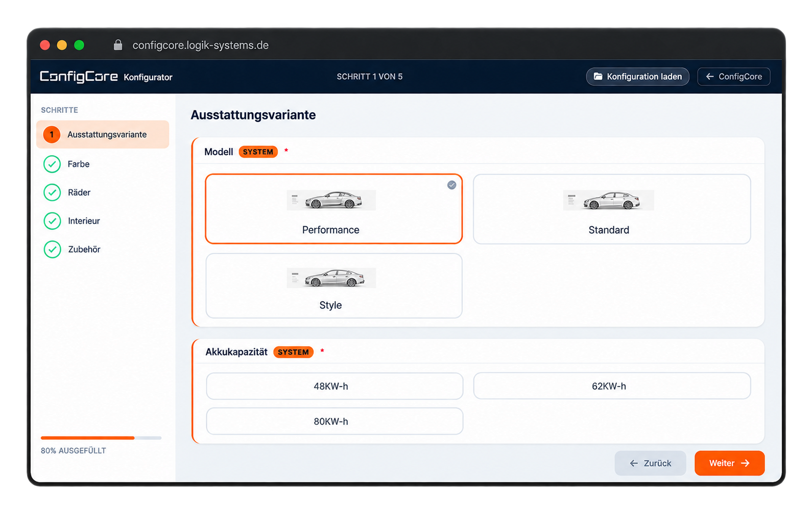Click the progress bar above 80% AUSGEFÜLLT
This screenshot has height=505, width=812.
click(x=101, y=438)
